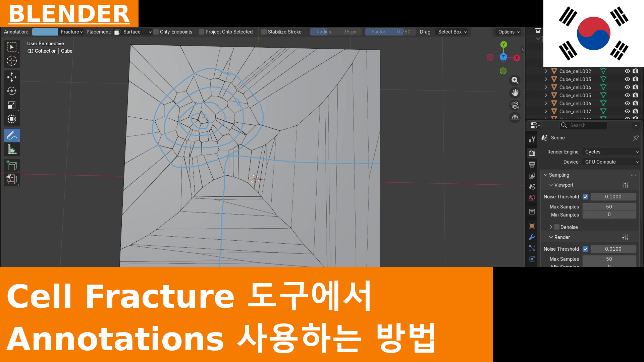644x362 pixels.
Task: Uncheck Viewport Noise Threshold checkbox
Action: pos(585,197)
